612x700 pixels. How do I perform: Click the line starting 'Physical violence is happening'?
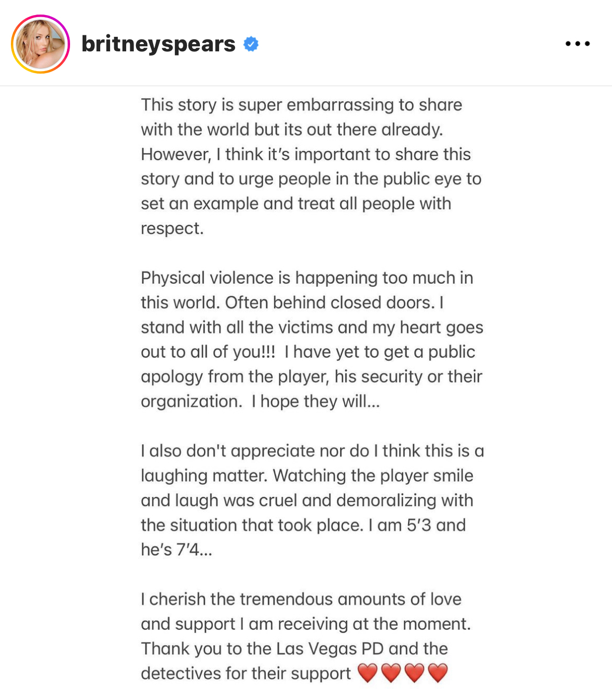307,278
